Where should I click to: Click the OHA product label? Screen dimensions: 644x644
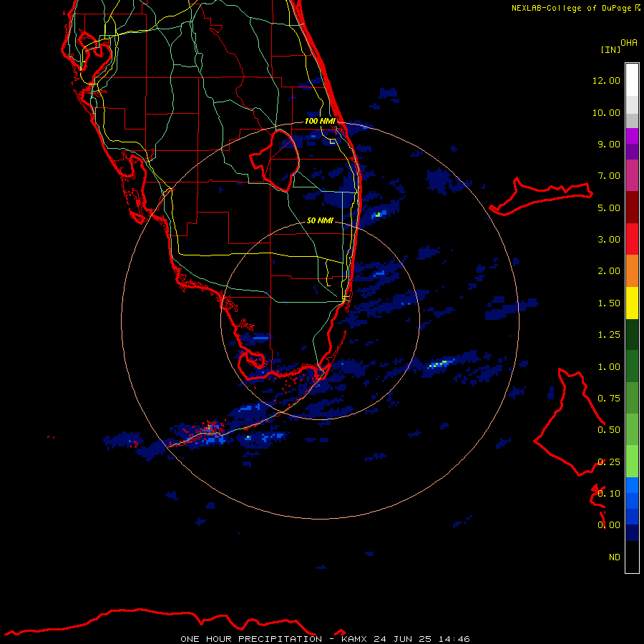pos(629,43)
